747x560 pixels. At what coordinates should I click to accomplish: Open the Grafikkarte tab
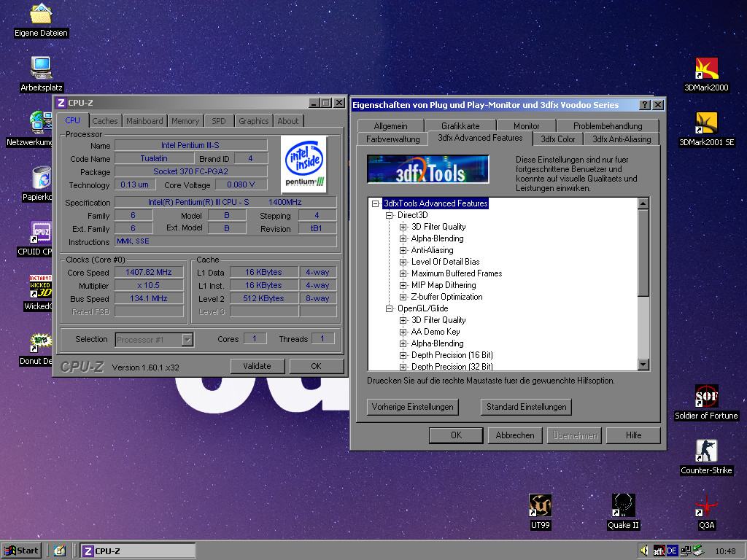[x=460, y=125]
